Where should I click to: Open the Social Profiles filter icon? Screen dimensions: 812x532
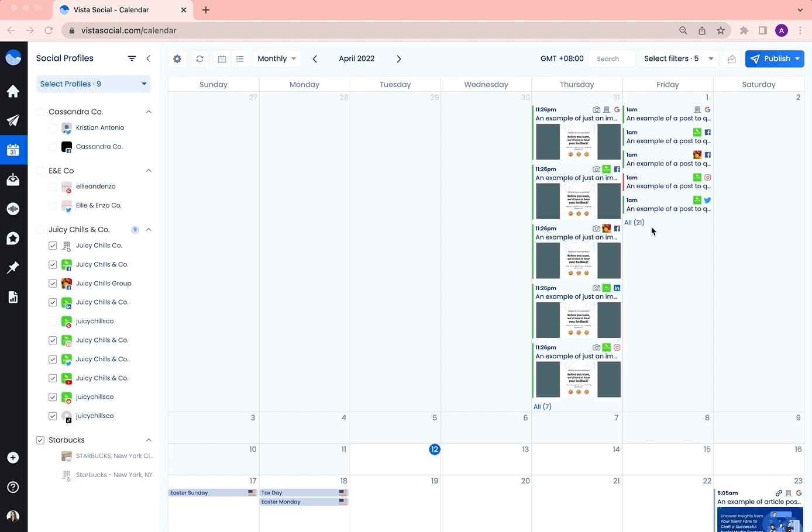(x=132, y=58)
